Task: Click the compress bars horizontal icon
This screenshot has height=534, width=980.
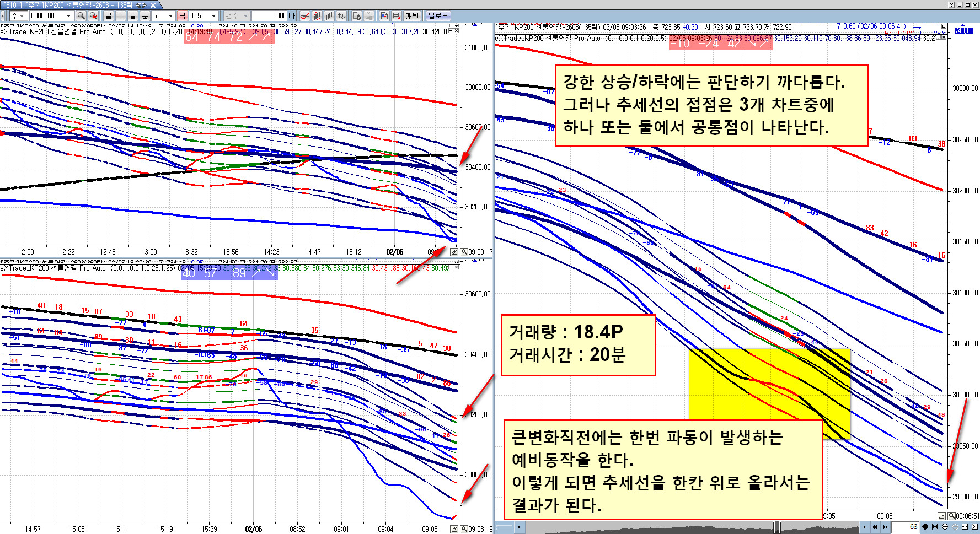Action: (x=935, y=527)
